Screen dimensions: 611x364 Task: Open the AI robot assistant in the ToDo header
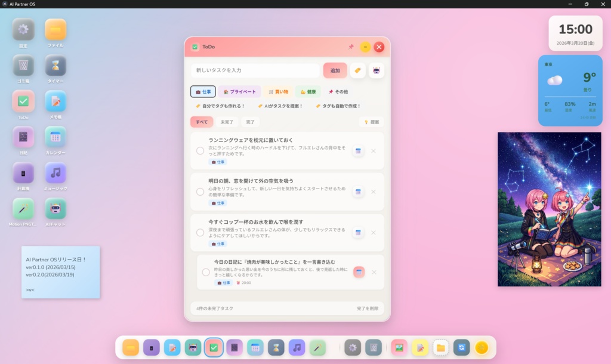(377, 70)
